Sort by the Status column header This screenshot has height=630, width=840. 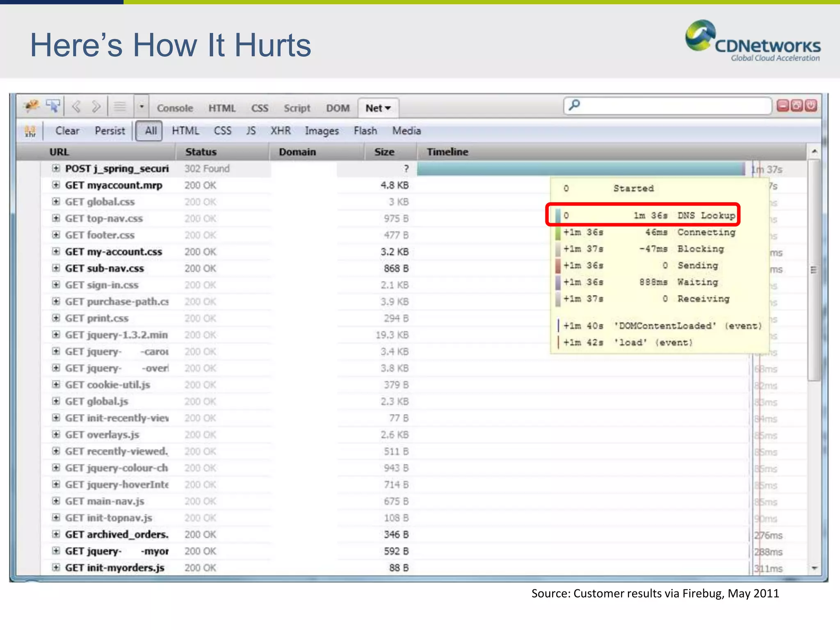pyautogui.click(x=223, y=152)
